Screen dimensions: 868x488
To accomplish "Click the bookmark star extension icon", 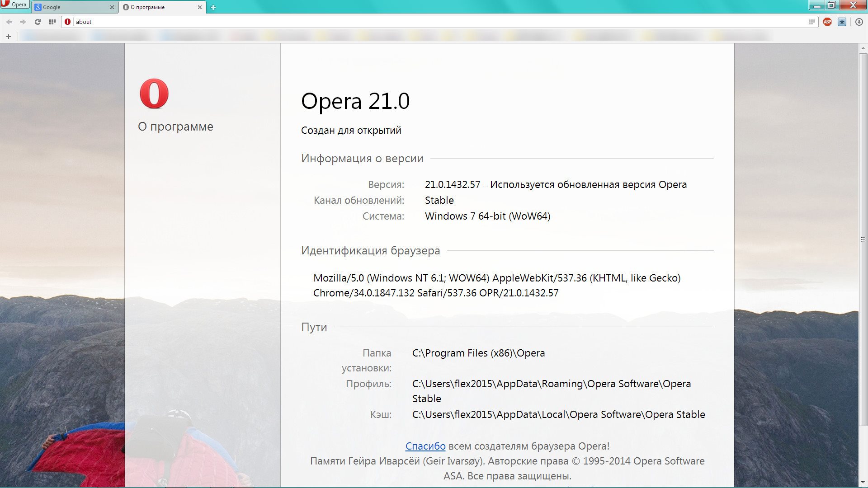I will (842, 22).
